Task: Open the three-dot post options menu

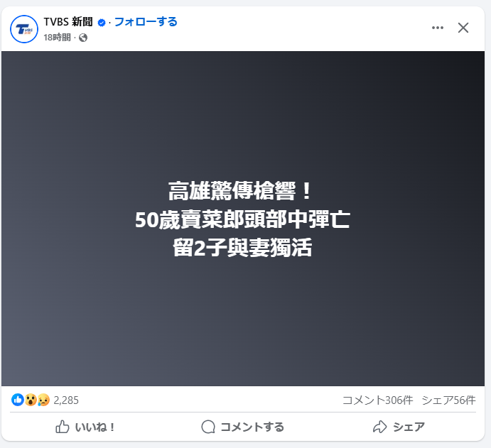Action: coord(438,28)
